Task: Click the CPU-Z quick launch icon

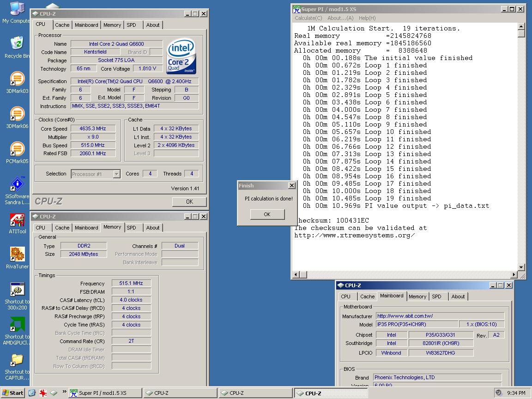Action: pos(54,393)
